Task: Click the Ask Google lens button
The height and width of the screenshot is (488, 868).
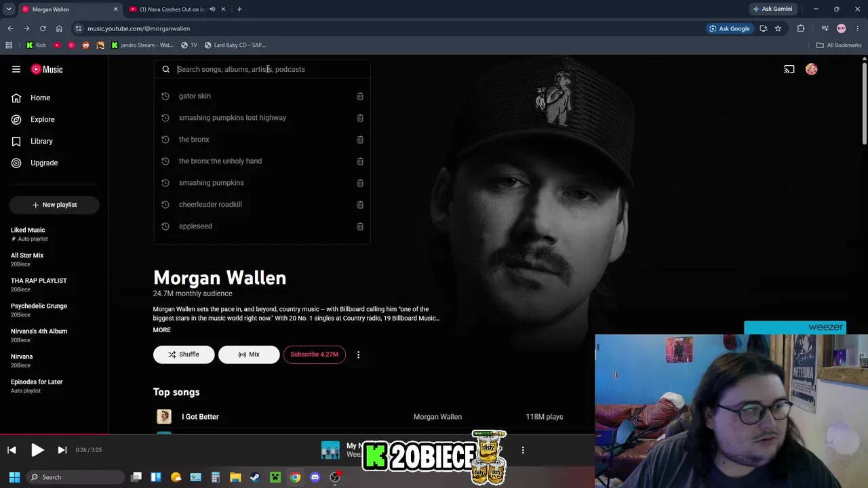Action: 730,28
